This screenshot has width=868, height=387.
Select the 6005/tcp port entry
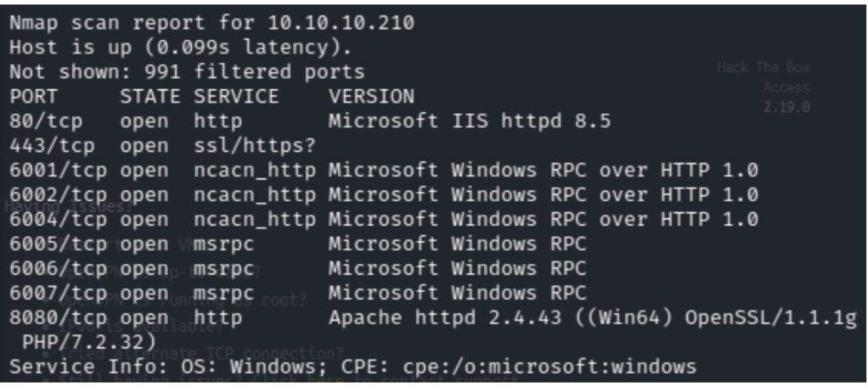click(59, 244)
